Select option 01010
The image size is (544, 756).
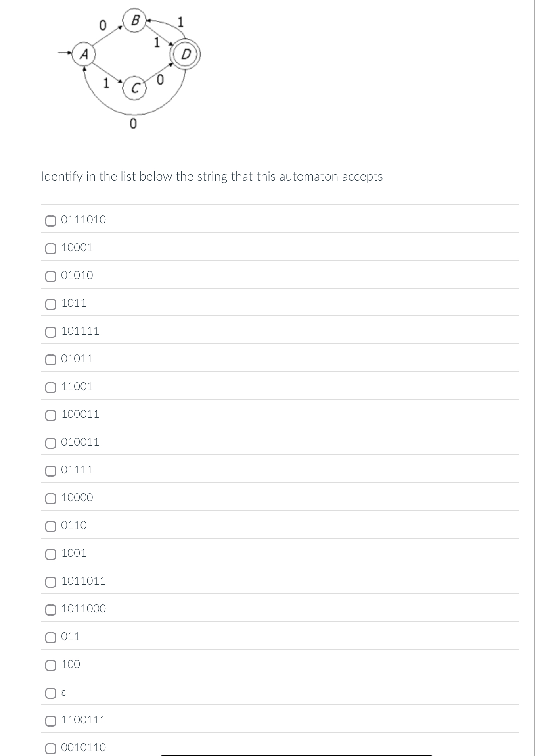pyautogui.click(x=50, y=277)
